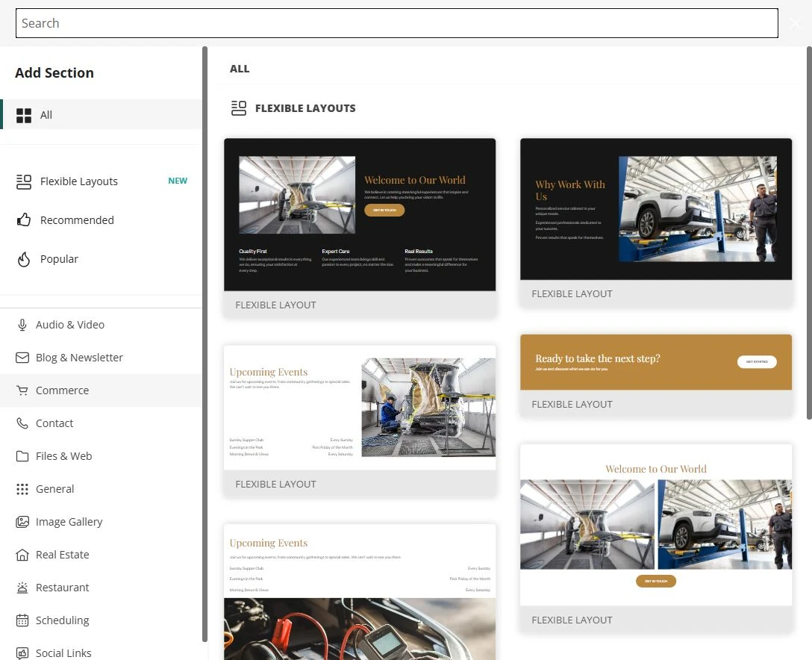Pick the white two-photo Welcome to Our World layout
The height and width of the screenshot is (660, 812).
pyautogui.click(x=656, y=539)
